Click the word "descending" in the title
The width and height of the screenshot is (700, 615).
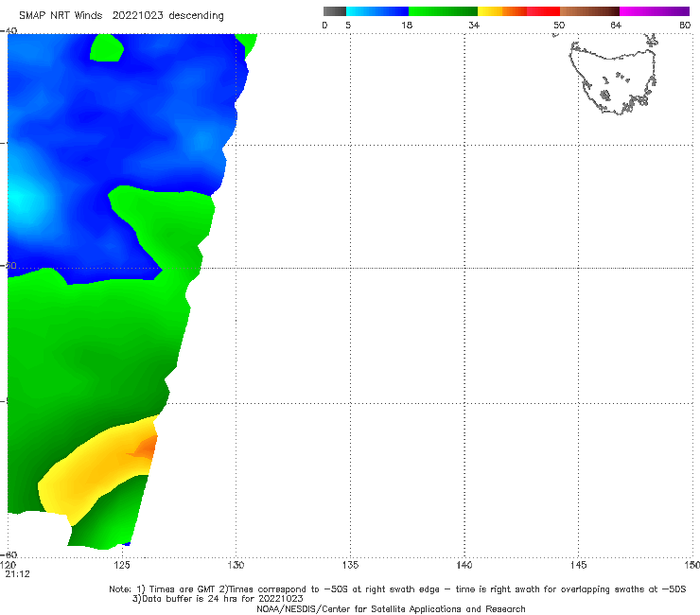[x=196, y=16]
